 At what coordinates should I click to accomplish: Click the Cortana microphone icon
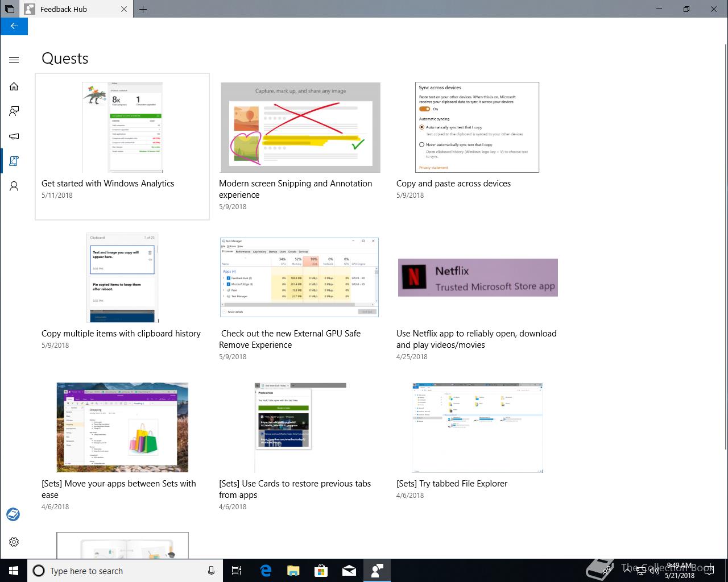[211, 571]
